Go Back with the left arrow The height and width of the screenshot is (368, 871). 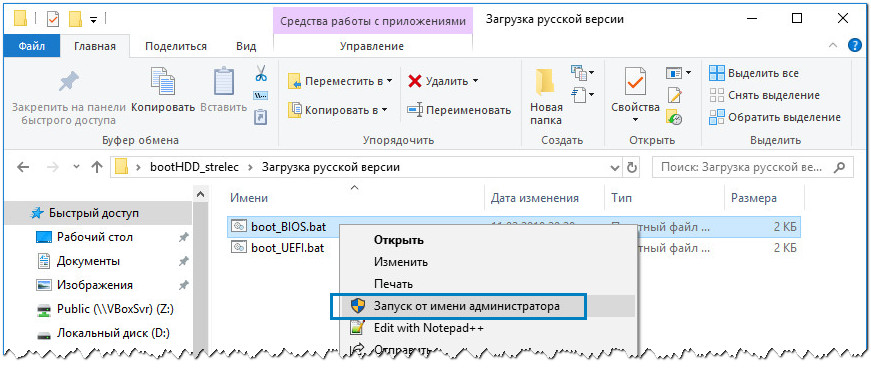pyautogui.click(x=23, y=167)
